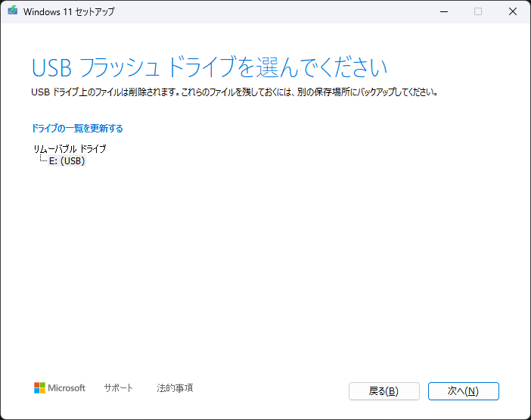Select the リムーバブル ドライブ root node
The height and width of the screenshot is (420, 531).
[x=70, y=148]
